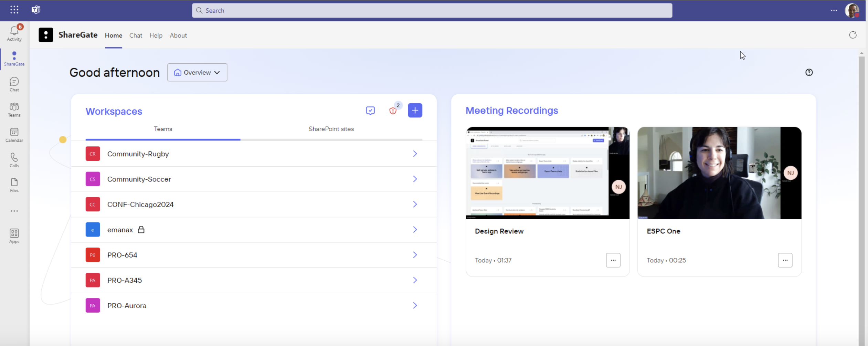Open Activity notifications in the sidebar
Screen dimensions: 868x346
click(x=14, y=33)
